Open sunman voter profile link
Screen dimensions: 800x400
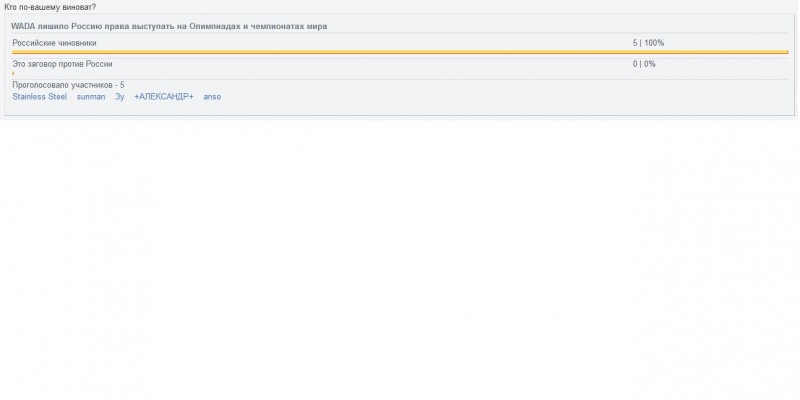pos(91,96)
